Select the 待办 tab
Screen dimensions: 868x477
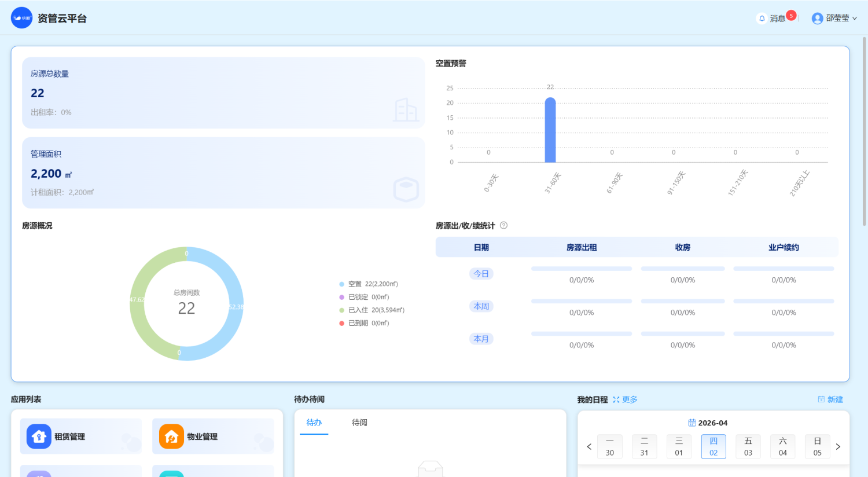pyautogui.click(x=314, y=423)
